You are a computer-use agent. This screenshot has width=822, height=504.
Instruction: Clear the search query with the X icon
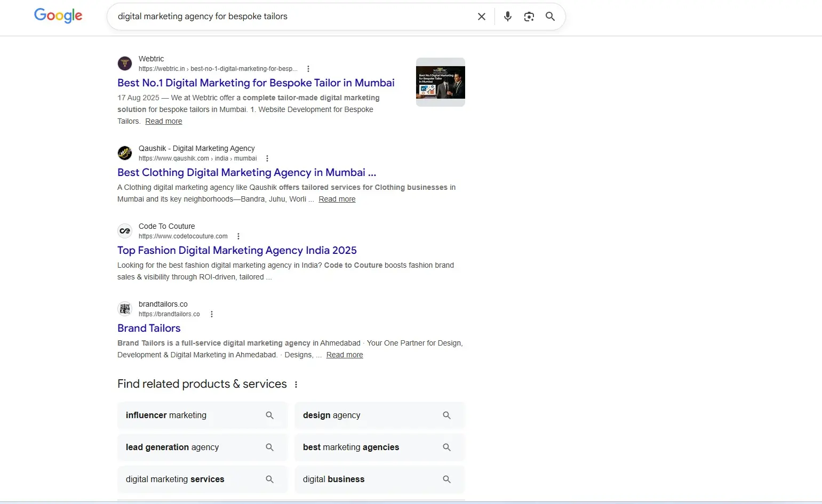[481, 16]
